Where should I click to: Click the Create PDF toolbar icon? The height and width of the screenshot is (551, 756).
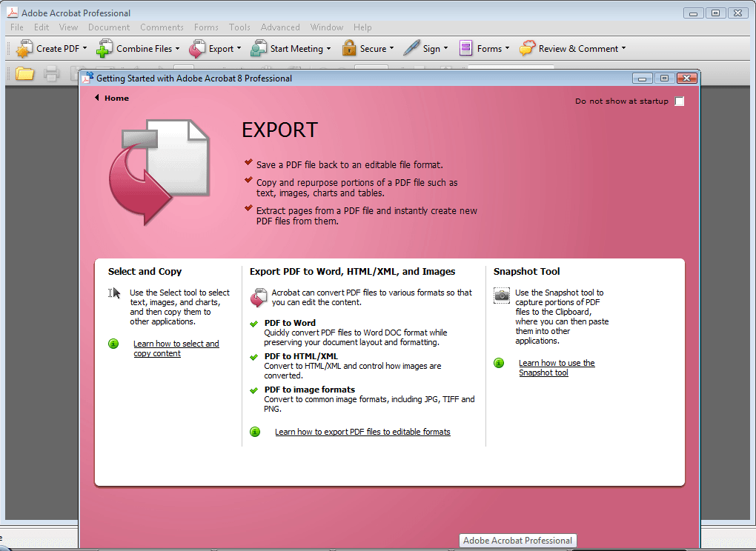[x=24, y=49]
